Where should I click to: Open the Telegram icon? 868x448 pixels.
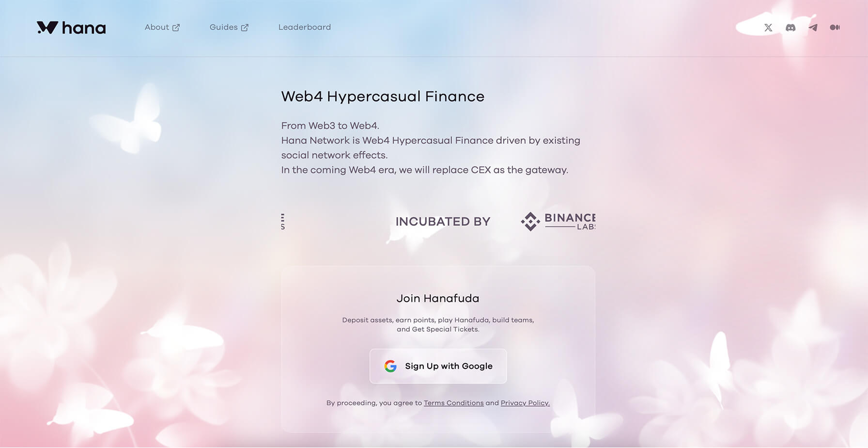point(814,28)
